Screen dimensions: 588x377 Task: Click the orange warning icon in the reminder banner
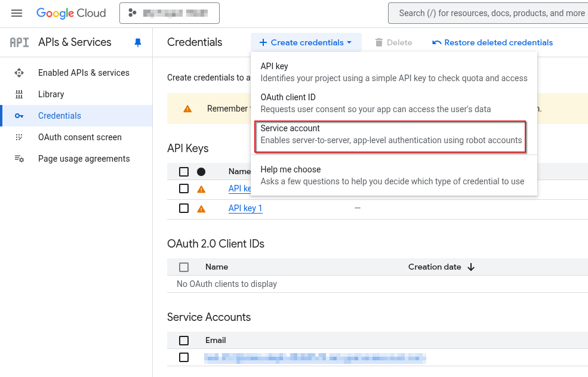(x=187, y=109)
